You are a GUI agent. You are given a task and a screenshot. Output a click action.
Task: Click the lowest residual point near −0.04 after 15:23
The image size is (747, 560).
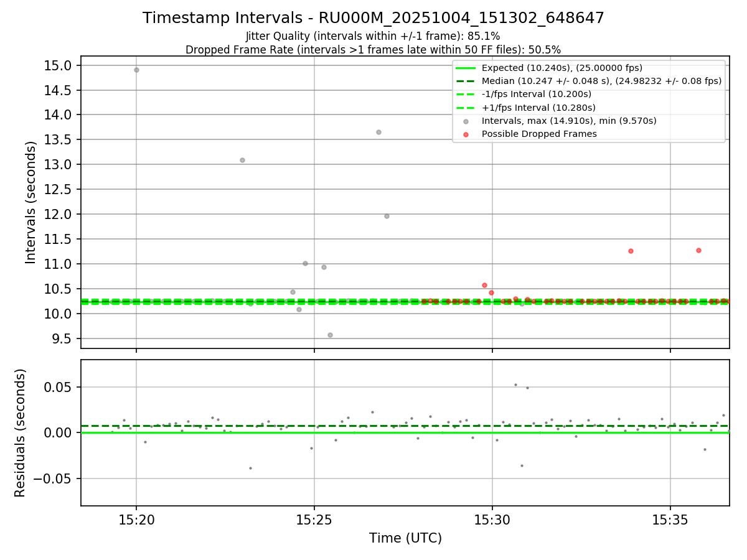pyautogui.click(x=250, y=468)
